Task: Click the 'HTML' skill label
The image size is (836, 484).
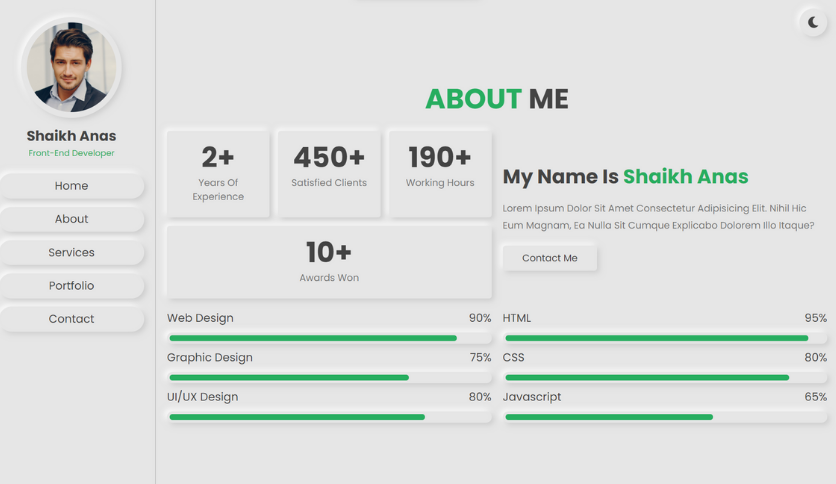Action: coord(517,318)
